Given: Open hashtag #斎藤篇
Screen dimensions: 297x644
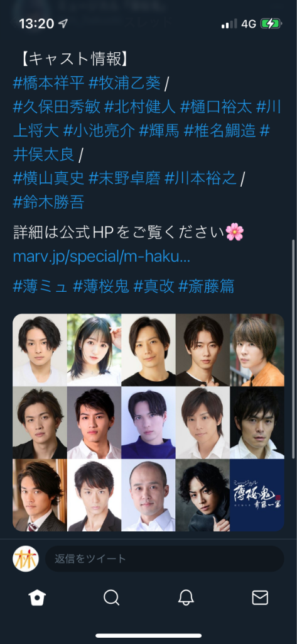Looking at the screenshot, I should point(207,286).
